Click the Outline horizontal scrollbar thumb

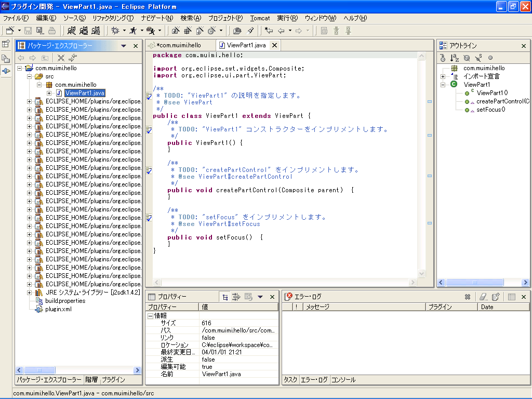click(x=475, y=282)
